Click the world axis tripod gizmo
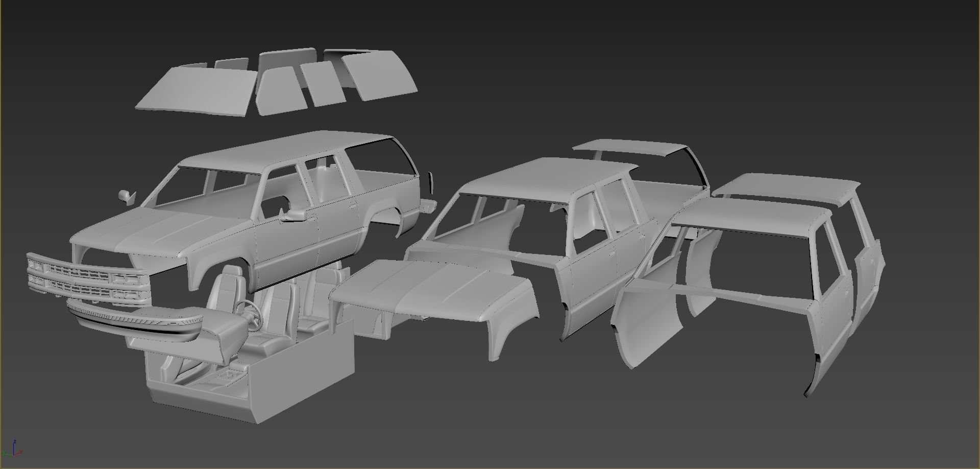Screen dimensions: 980x469 pos(12,447)
